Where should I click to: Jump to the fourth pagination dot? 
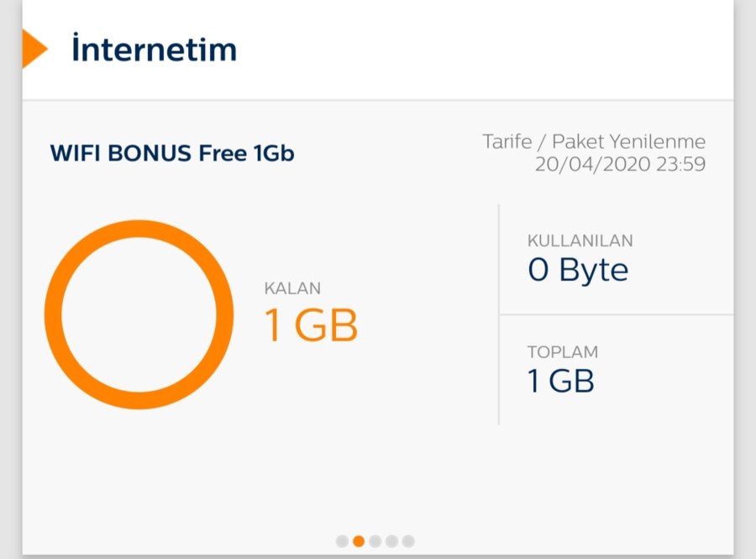(x=391, y=541)
